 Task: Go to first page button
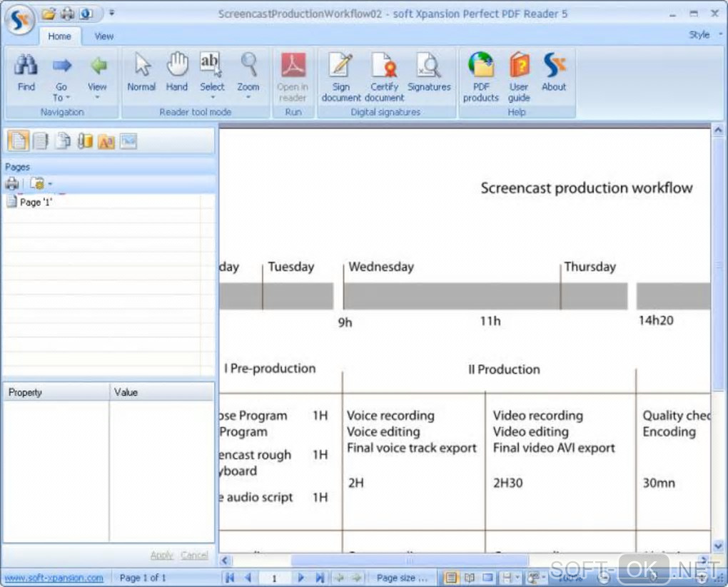(x=229, y=578)
